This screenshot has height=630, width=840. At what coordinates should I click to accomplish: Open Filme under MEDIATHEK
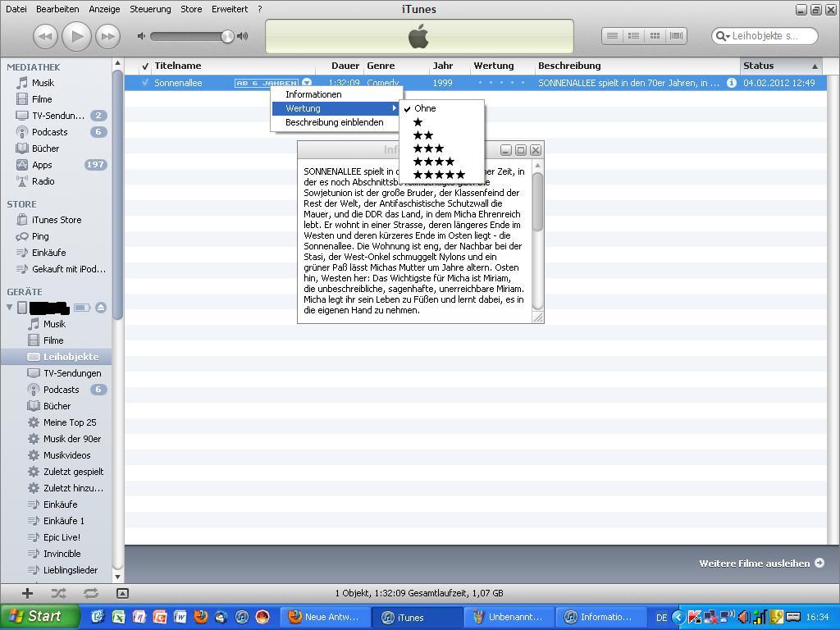pyautogui.click(x=42, y=99)
